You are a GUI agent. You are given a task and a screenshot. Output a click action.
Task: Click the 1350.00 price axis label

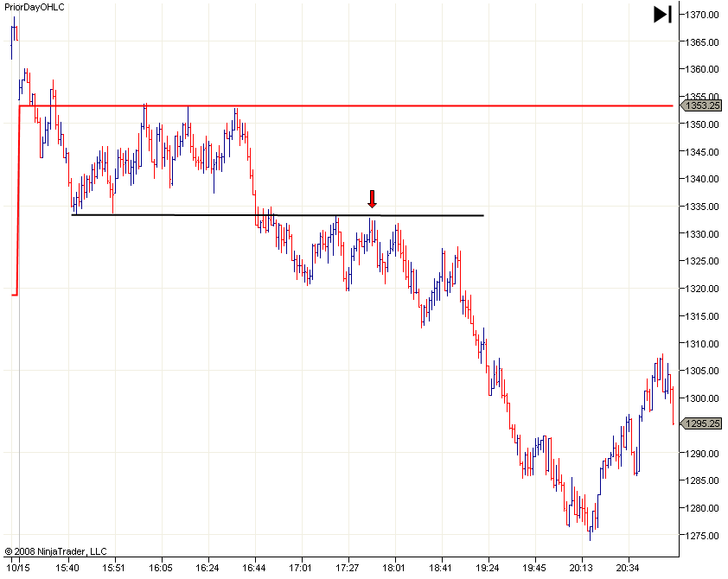pos(701,124)
